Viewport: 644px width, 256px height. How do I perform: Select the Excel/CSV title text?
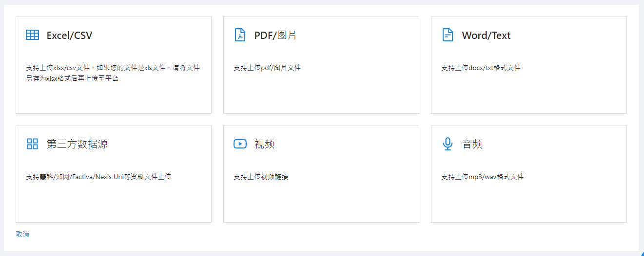tap(69, 36)
